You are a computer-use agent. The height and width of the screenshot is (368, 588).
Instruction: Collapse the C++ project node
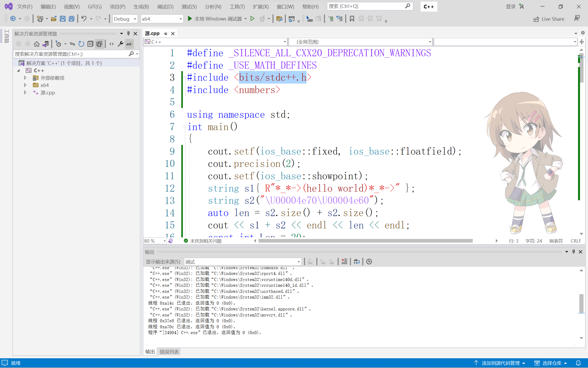pos(18,70)
